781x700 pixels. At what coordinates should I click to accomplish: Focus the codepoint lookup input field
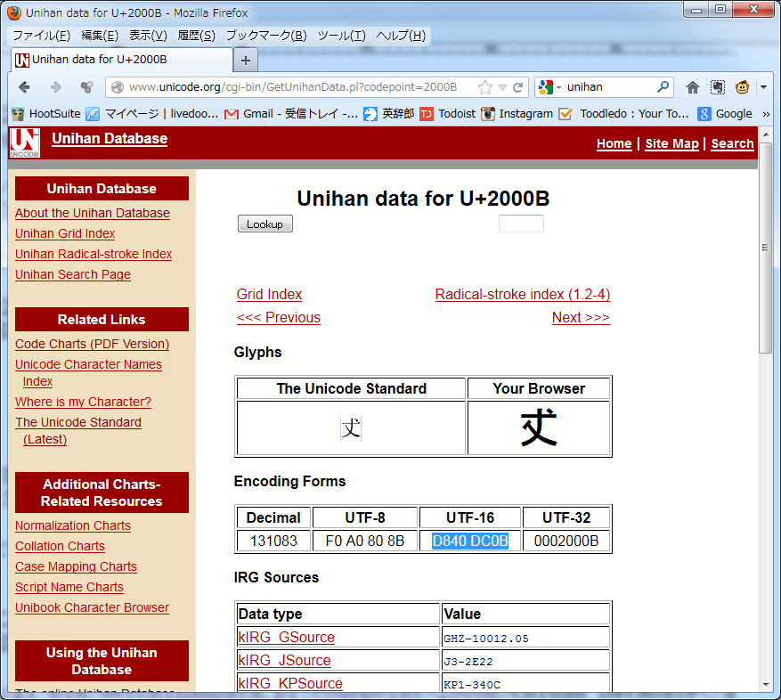521,224
